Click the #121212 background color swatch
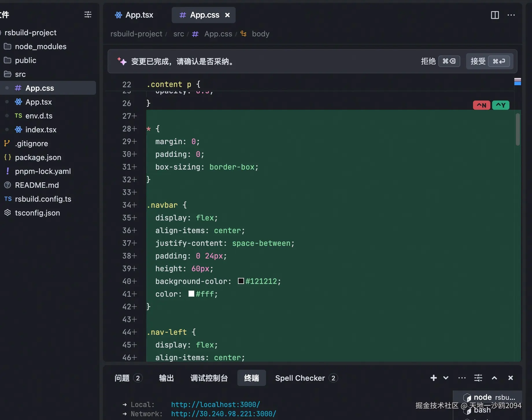The height and width of the screenshot is (420, 532). point(241,281)
